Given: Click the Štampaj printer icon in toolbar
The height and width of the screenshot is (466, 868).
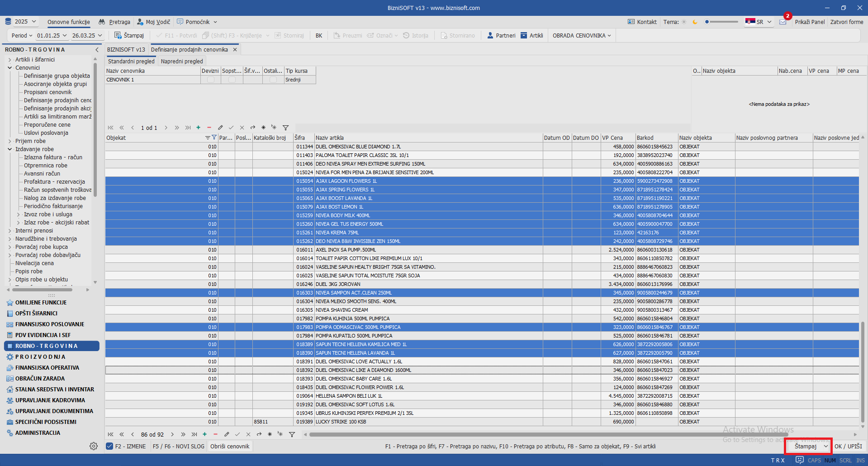Looking at the screenshot, I should tap(118, 35).
